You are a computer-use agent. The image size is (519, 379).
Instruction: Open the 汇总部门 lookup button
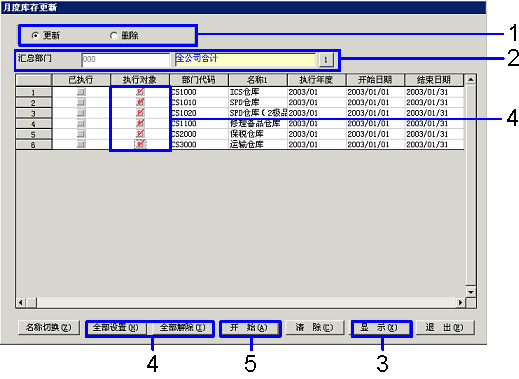point(326,60)
